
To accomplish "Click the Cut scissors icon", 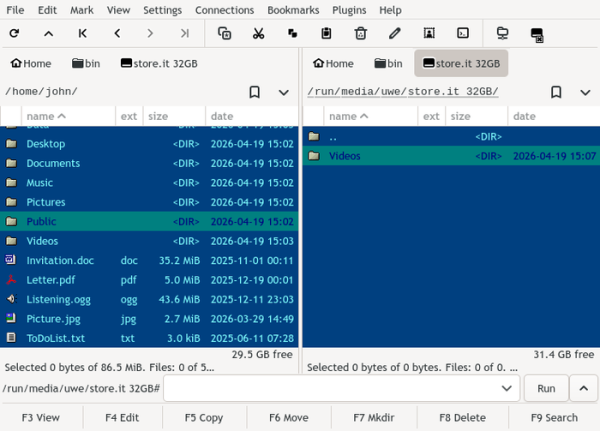I will pos(259,33).
